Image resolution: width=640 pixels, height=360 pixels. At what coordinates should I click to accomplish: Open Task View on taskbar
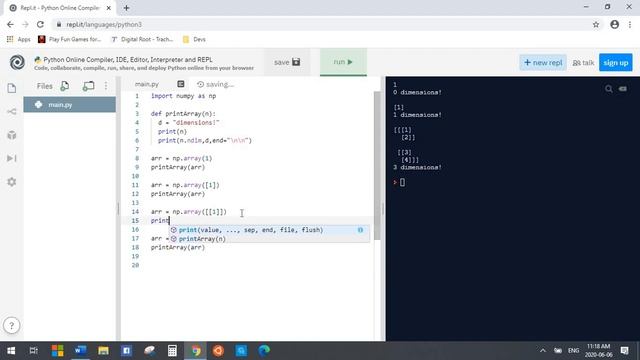[33, 351]
